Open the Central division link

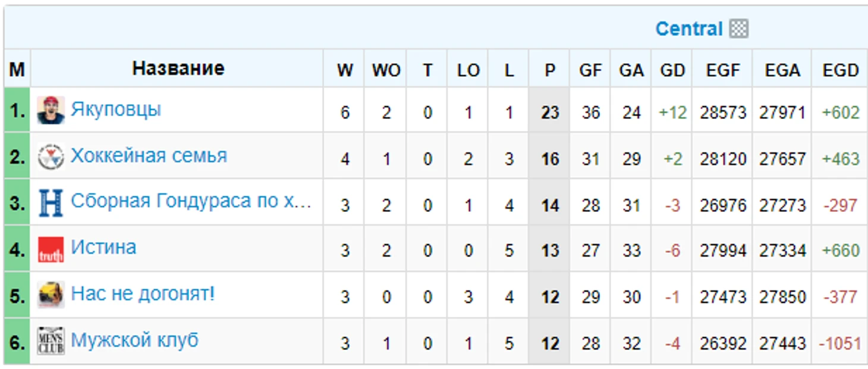click(688, 29)
